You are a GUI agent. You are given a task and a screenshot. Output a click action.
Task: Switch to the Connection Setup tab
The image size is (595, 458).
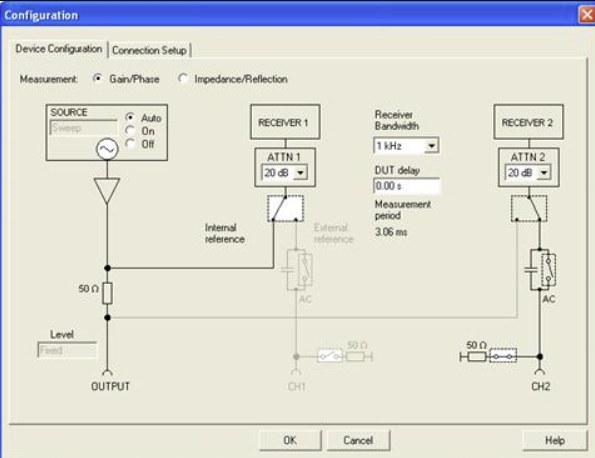point(149,50)
